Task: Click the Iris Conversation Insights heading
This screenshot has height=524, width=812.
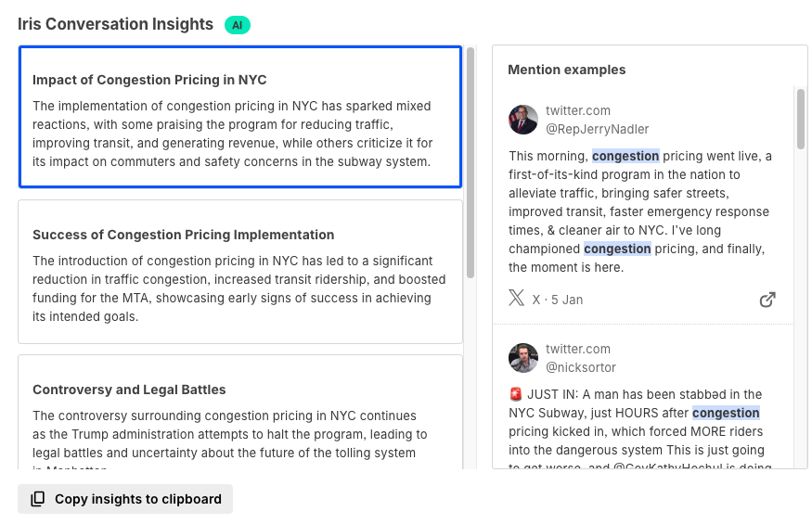Action: pos(115,24)
